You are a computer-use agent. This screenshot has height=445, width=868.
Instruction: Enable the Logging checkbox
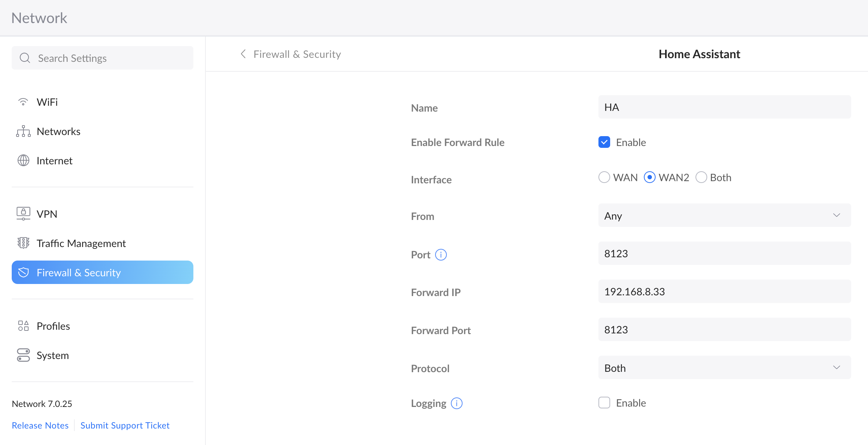(604, 403)
